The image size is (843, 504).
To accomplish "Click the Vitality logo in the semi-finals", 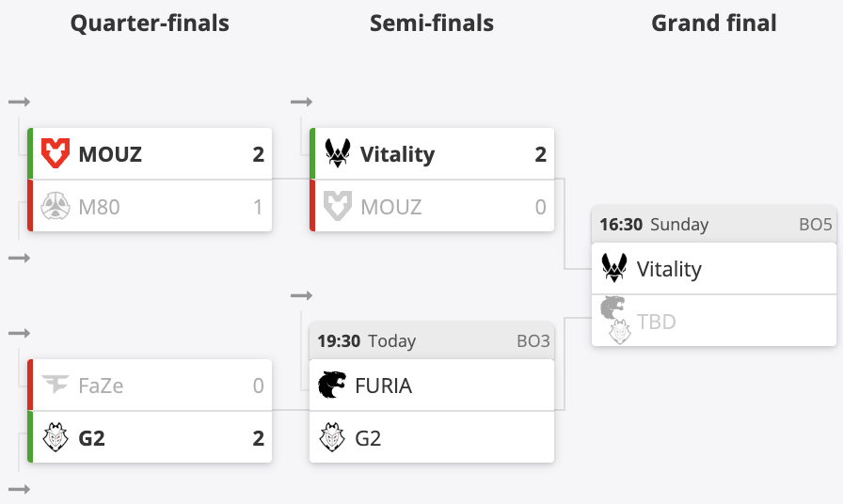I will coord(338,153).
